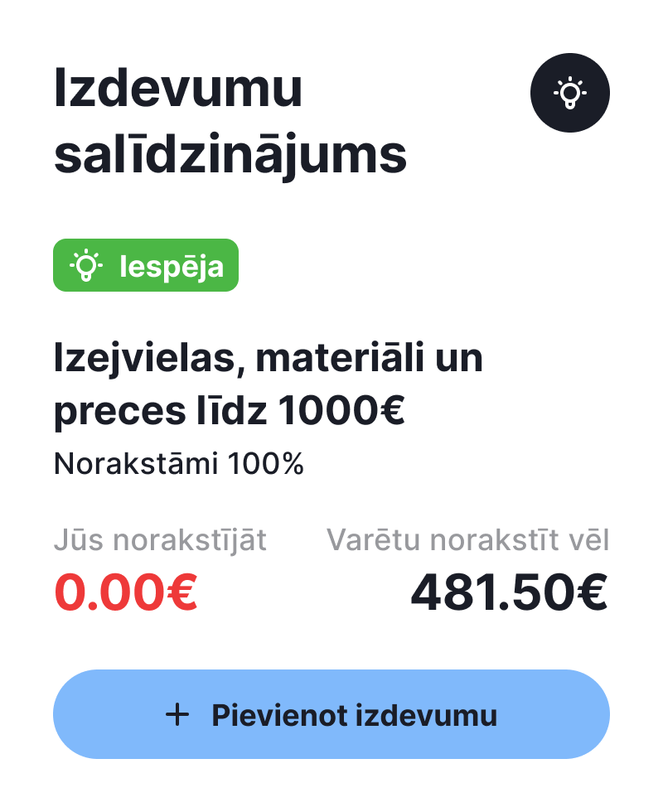Click the word materiāli in heading
Image resolution: width=663 pixels, height=812 pixels.
point(341,358)
